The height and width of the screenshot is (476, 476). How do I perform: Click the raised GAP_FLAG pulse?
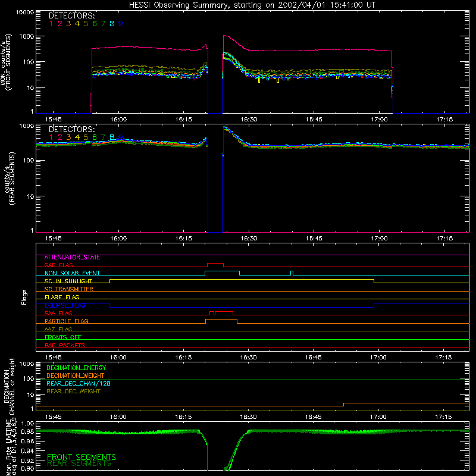(215, 264)
